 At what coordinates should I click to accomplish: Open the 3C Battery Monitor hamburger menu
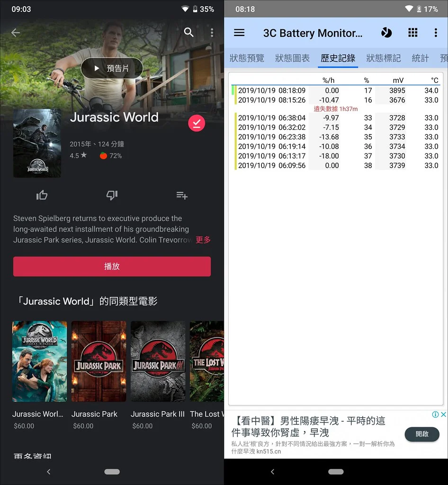[x=239, y=33]
